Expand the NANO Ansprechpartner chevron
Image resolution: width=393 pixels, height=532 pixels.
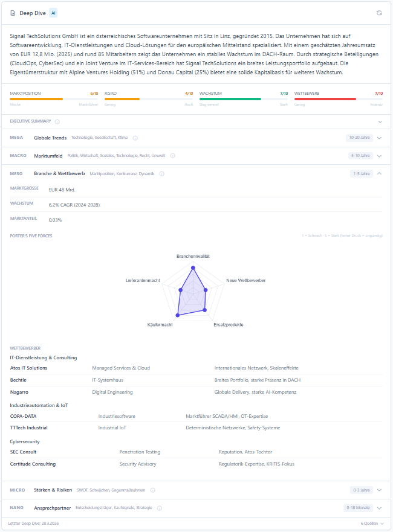(x=380, y=508)
